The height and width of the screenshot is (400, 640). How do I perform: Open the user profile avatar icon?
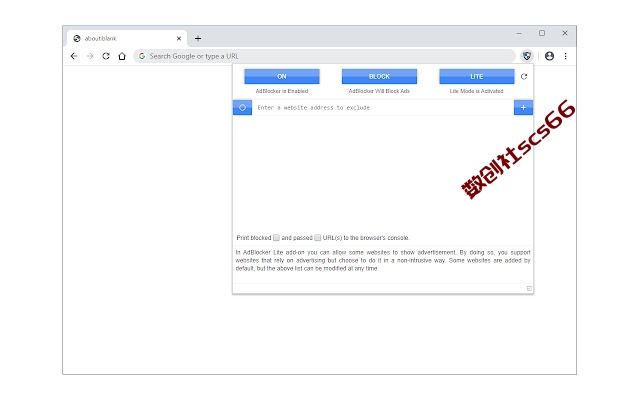pyautogui.click(x=549, y=56)
